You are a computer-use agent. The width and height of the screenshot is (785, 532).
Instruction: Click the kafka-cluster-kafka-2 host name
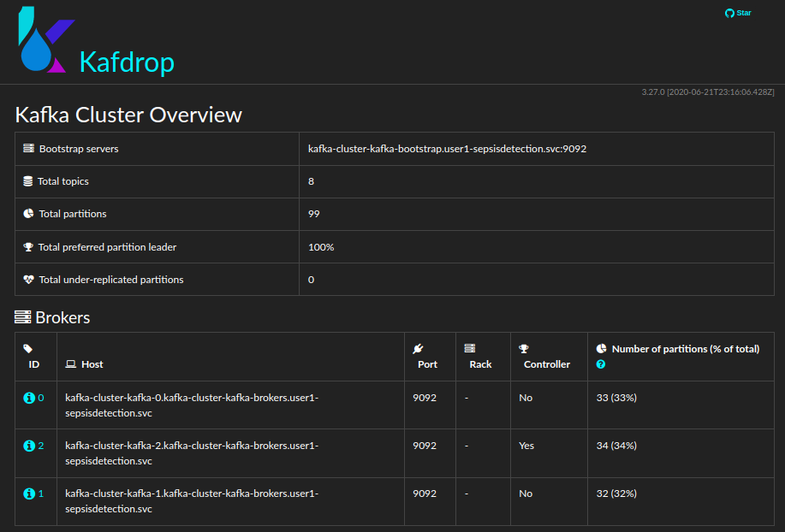[192, 453]
